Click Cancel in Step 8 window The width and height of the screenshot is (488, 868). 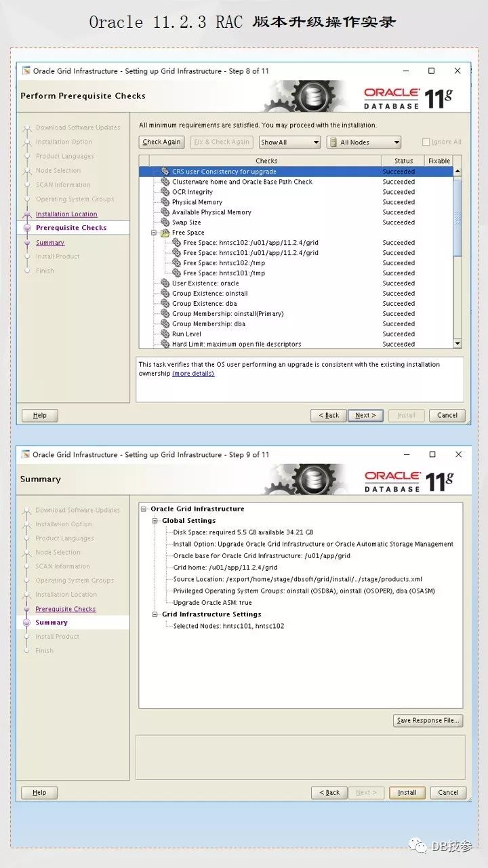point(447,415)
